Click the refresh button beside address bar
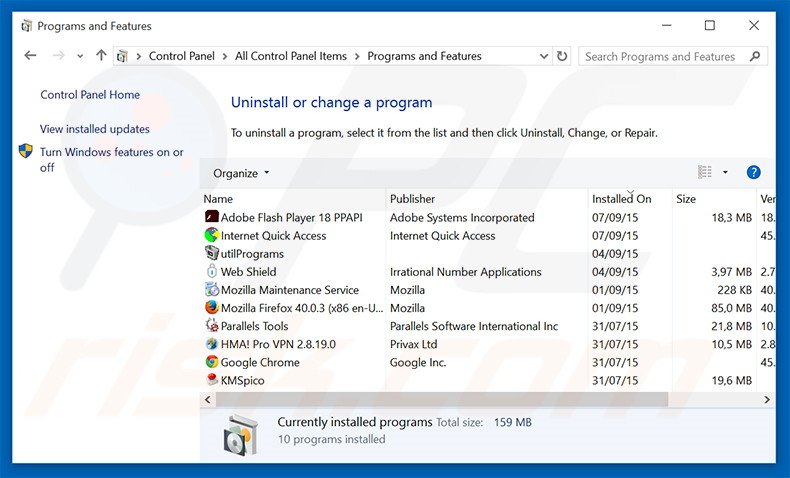 (562, 57)
